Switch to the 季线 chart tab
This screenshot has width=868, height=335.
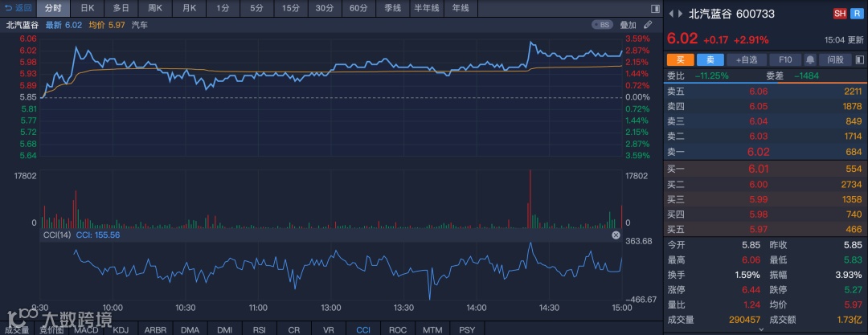pos(392,8)
